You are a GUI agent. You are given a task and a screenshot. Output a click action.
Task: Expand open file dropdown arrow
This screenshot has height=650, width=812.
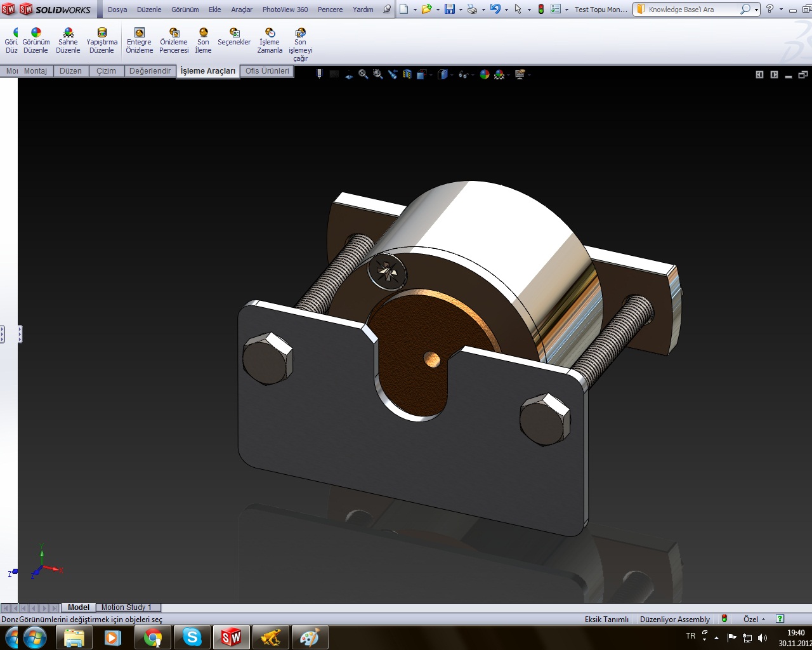click(438, 10)
